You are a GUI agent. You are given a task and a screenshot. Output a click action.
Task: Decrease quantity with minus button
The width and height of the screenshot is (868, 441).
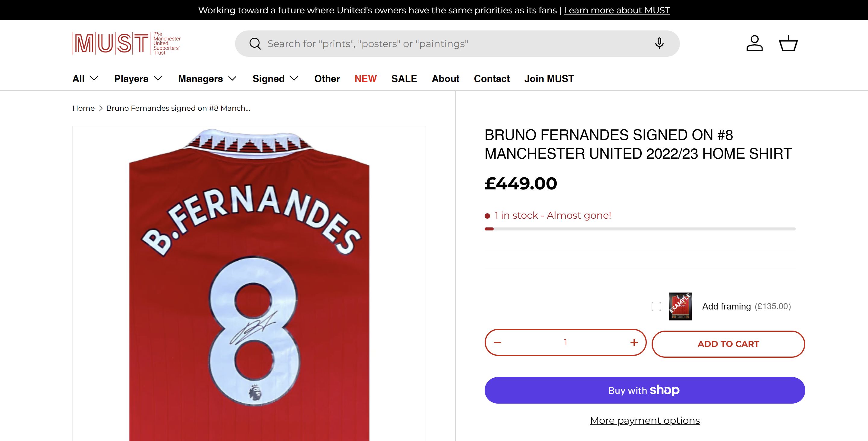(x=497, y=342)
